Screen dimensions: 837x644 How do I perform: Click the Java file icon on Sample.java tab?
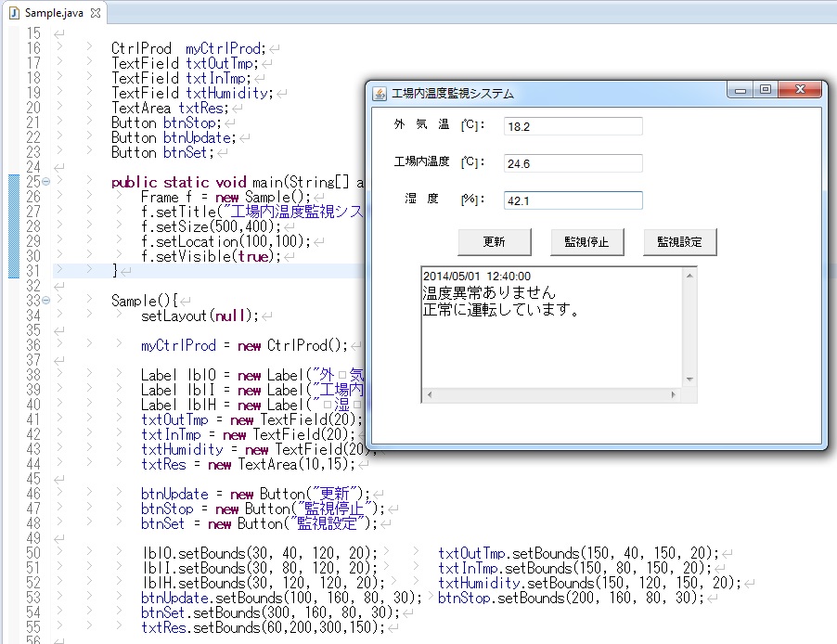(x=15, y=13)
